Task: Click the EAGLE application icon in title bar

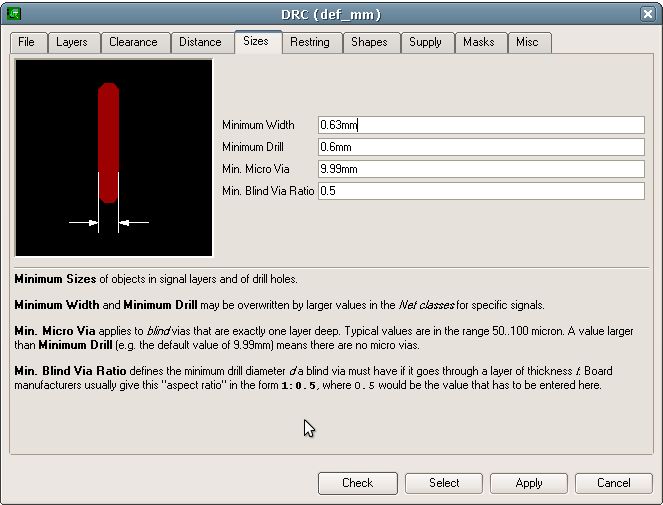Action: (x=14, y=14)
